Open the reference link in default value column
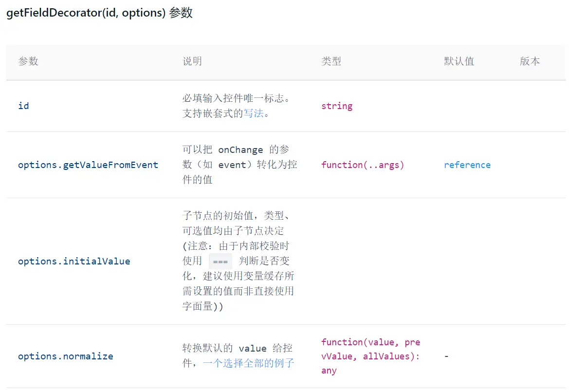The width and height of the screenshot is (569, 392). [467, 165]
